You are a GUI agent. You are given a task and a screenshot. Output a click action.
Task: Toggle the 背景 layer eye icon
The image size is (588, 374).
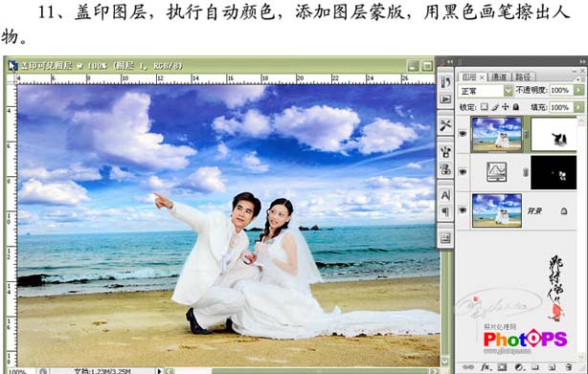(464, 210)
